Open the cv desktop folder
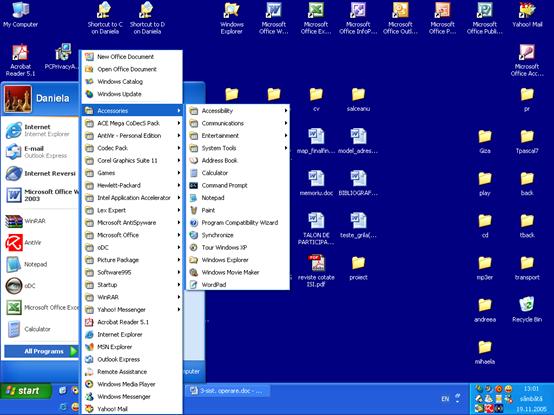The height and width of the screenshot is (415, 554). pos(316,100)
